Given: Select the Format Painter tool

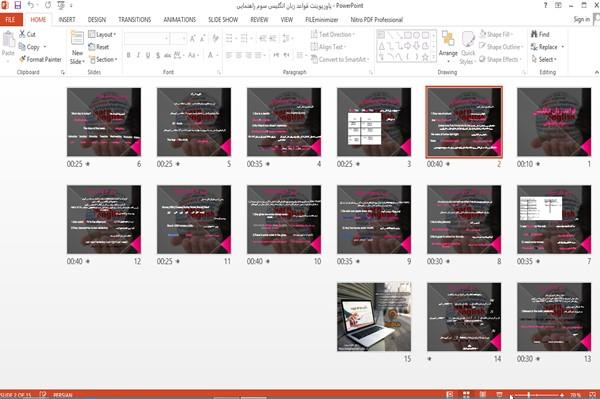Looking at the screenshot, I should 40,59.
